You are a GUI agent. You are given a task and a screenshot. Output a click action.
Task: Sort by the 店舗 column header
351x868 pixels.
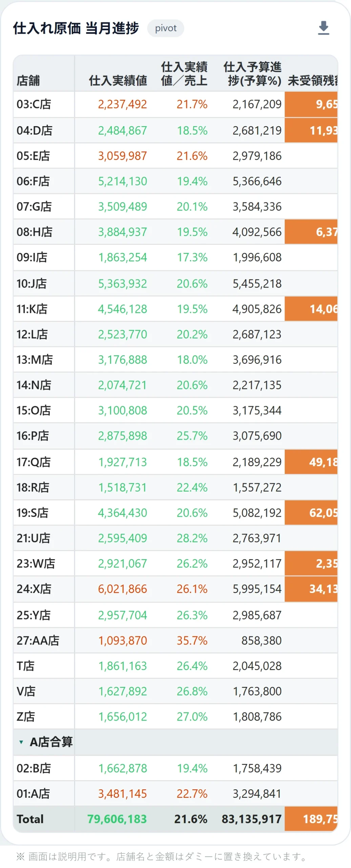point(28,81)
